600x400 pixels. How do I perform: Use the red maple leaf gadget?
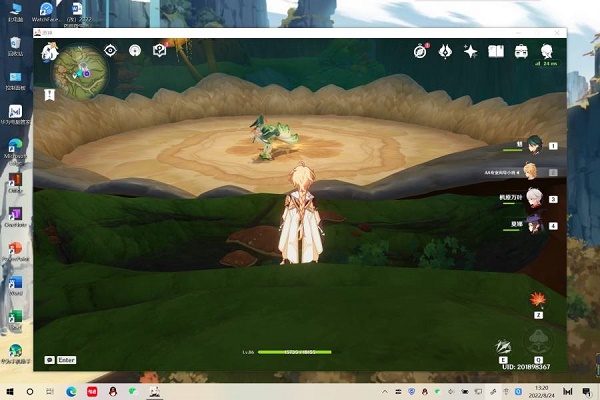click(537, 299)
